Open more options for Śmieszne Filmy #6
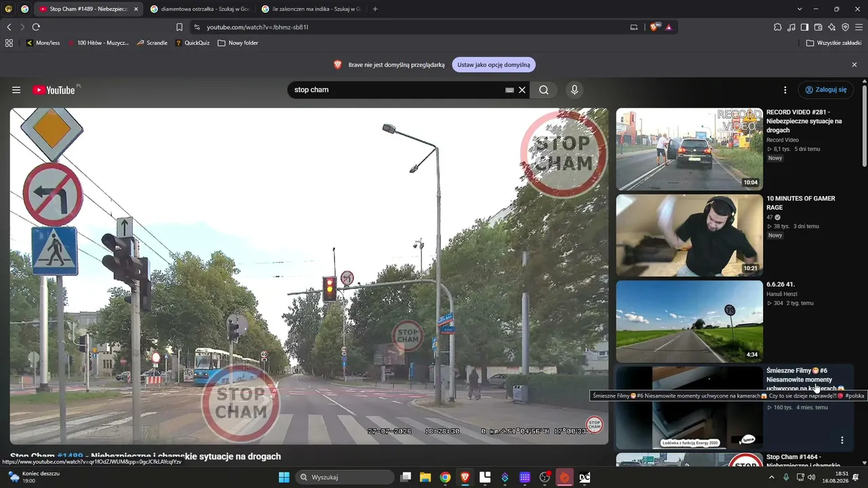 842,440
